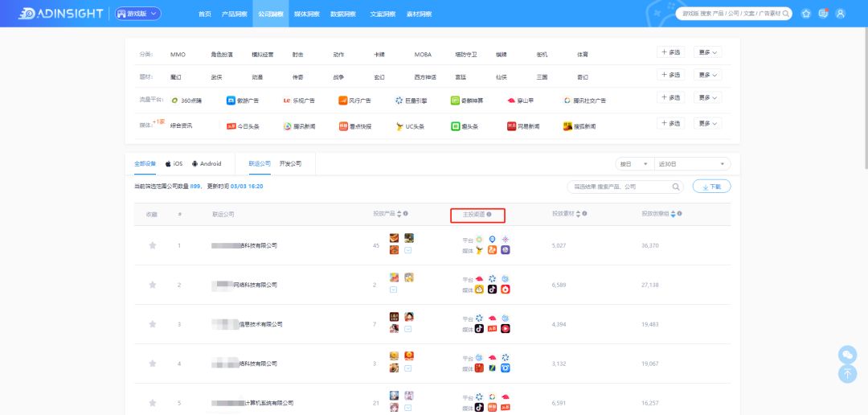The image size is (868, 415).
Task: Open the 按日 granularity dropdown
Action: click(x=634, y=164)
